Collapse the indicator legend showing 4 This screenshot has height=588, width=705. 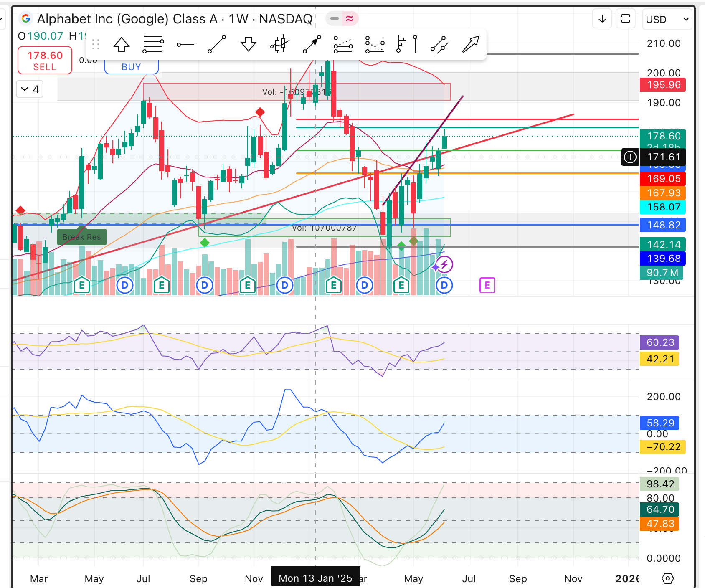[30, 89]
